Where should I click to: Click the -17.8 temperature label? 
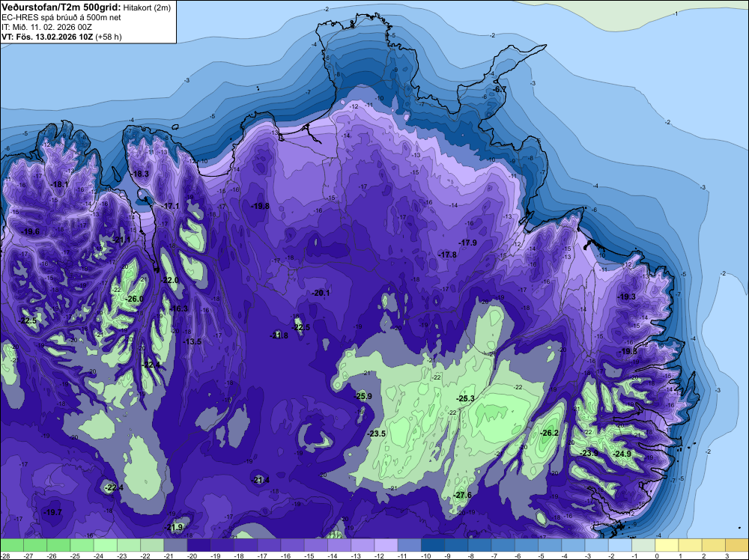[448, 255]
